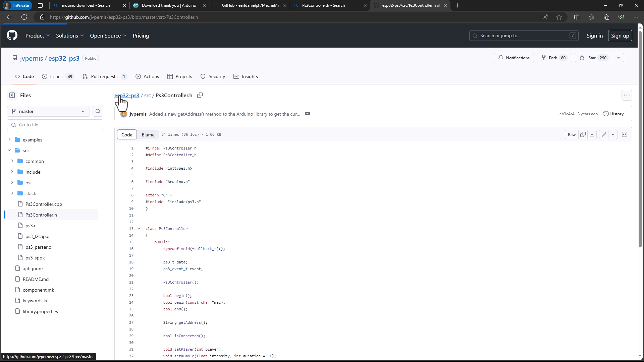Open the Issues tab

pos(58,77)
